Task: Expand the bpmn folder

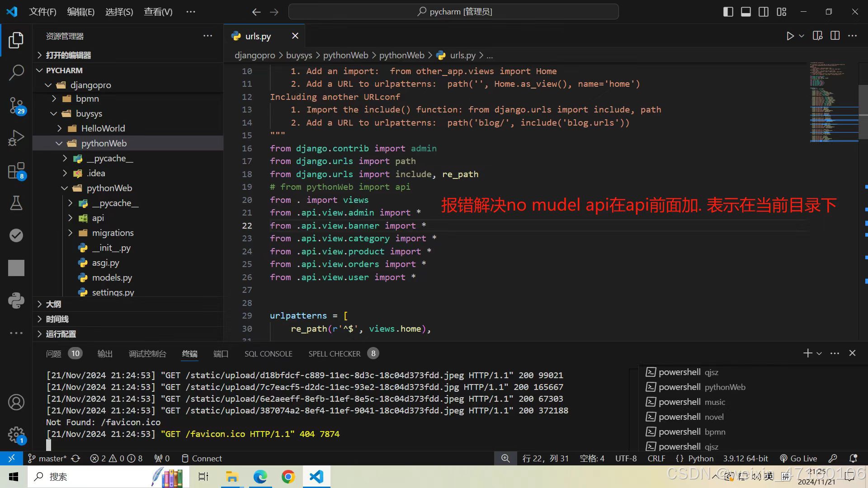Action: tap(87, 99)
